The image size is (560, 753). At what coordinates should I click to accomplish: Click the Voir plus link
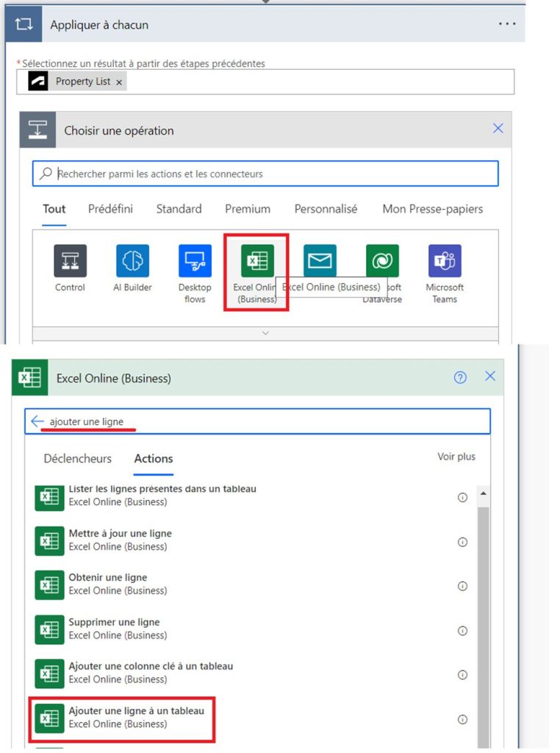click(x=456, y=457)
